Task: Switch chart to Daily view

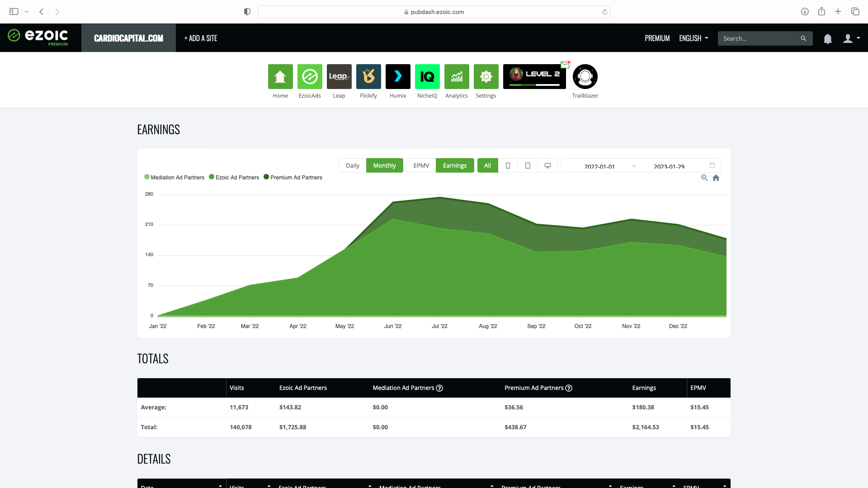Action: (353, 165)
